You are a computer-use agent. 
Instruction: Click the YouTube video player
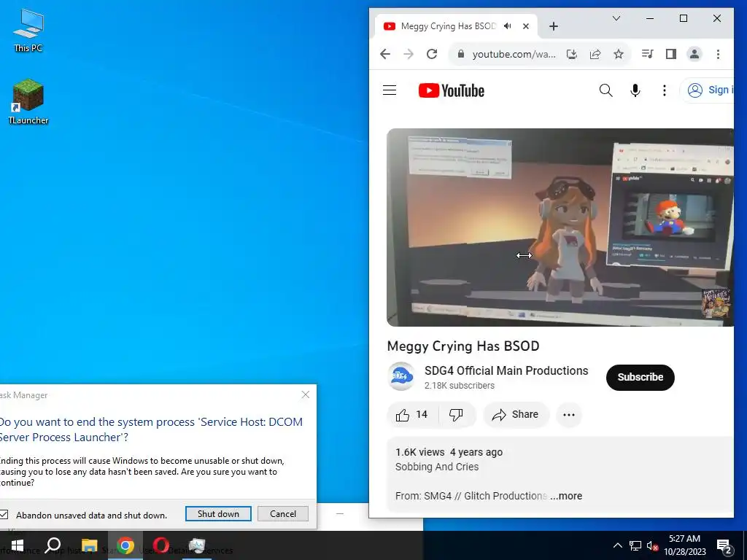(560, 227)
